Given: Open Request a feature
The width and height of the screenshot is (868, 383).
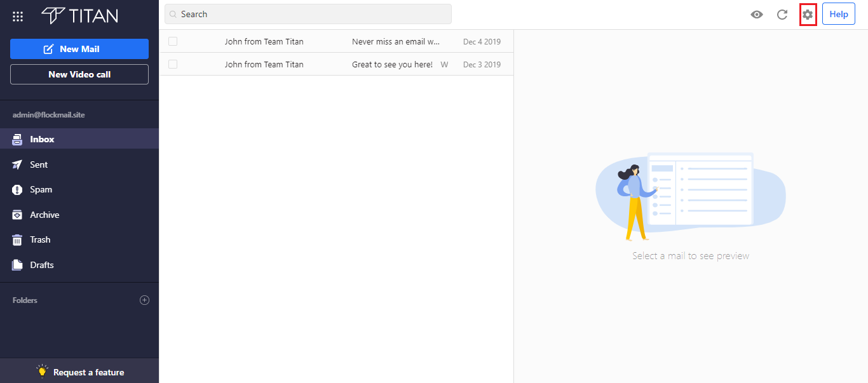Looking at the screenshot, I should (x=79, y=372).
